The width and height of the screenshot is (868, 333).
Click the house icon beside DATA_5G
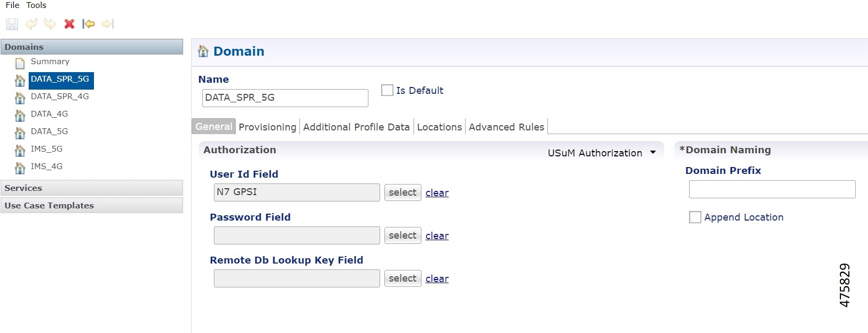(x=20, y=133)
